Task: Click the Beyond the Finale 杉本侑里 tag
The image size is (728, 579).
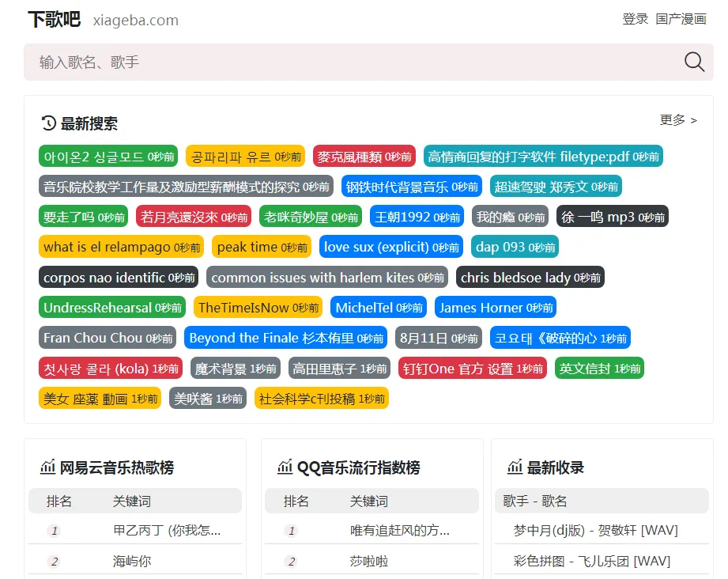Action: tap(286, 338)
